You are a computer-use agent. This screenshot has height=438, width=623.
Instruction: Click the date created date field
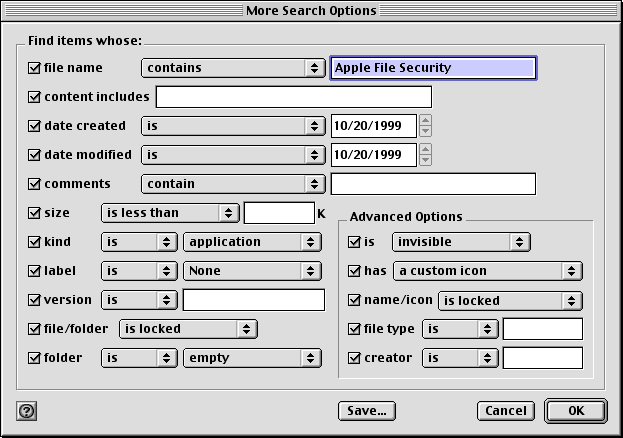(x=374, y=126)
